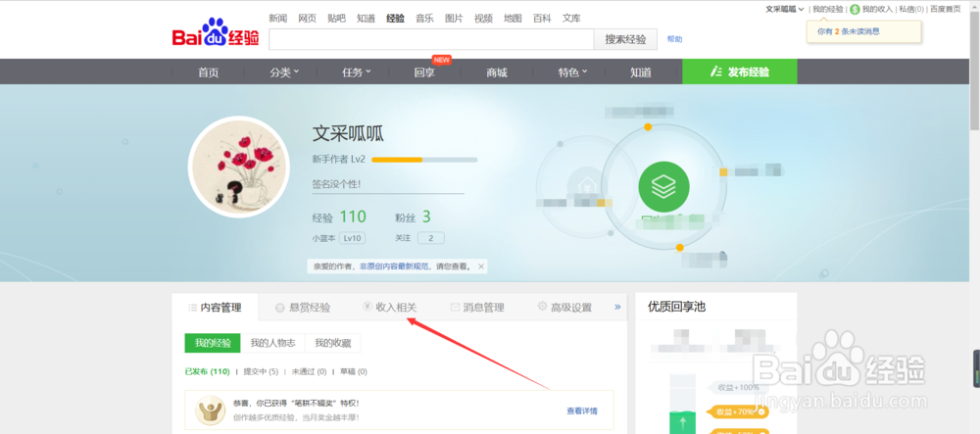980x434 pixels.
Task: Click the 经验 count 110
Action: (353, 217)
